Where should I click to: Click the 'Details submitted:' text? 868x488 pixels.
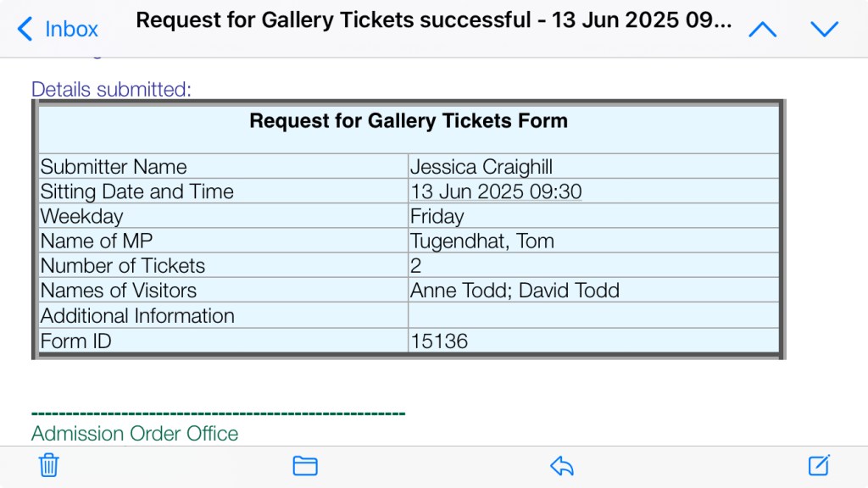click(112, 89)
